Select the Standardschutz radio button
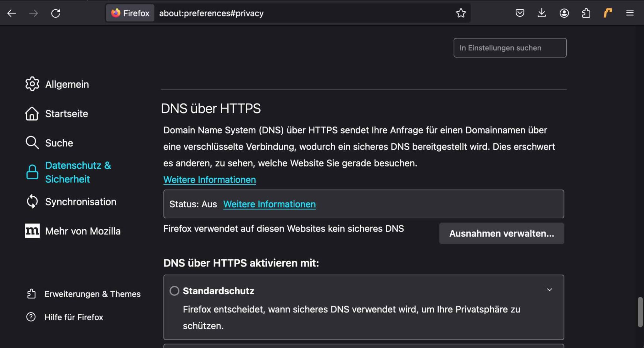The height and width of the screenshot is (348, 644). 174,291
